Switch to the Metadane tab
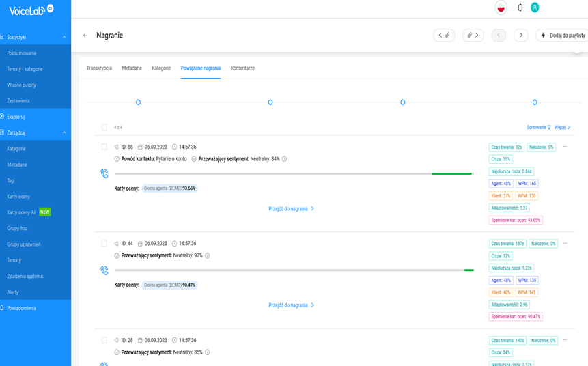The width and height of the screenshot is (588, 366). pyautogui.click(x=132, y=68)
